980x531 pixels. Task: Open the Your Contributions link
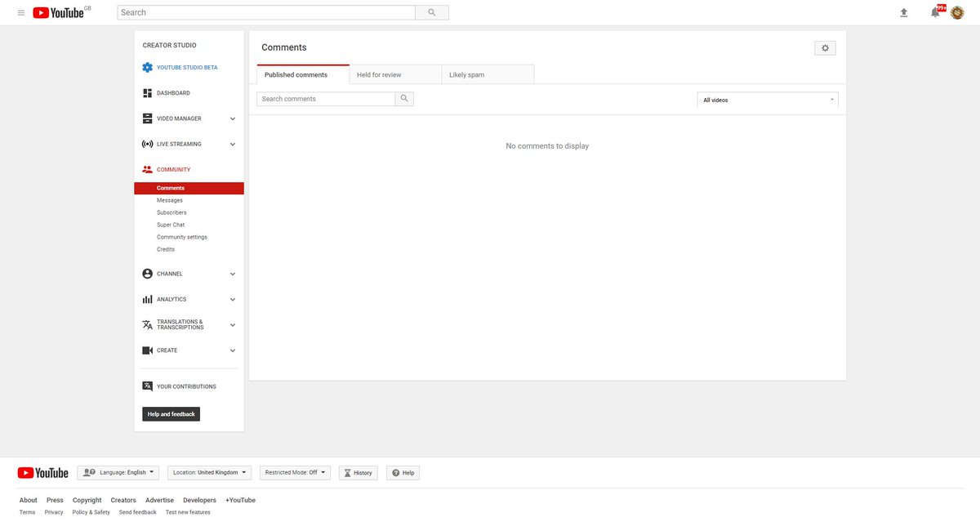coord(186,386)
